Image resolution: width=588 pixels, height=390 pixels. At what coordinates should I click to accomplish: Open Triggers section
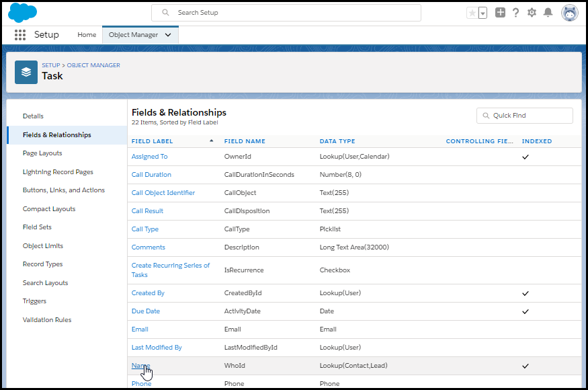coord(34,301)
